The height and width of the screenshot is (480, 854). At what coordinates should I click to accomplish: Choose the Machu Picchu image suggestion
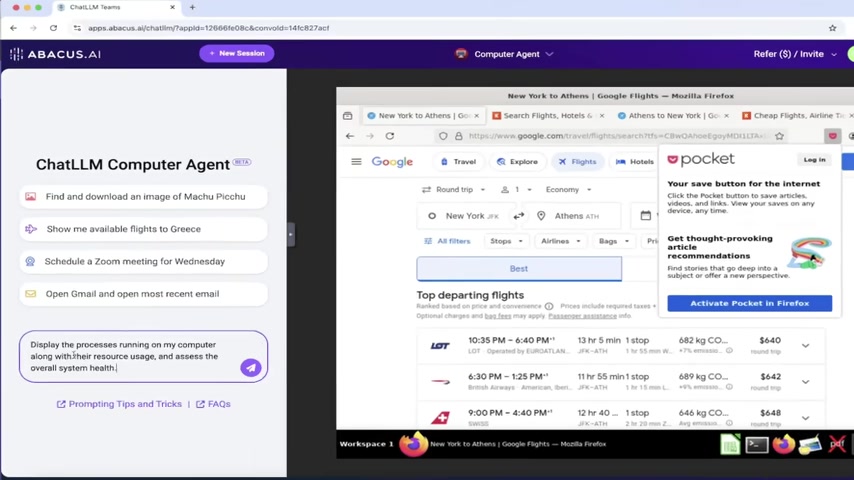pyautogui.click(x=143, y=197)
